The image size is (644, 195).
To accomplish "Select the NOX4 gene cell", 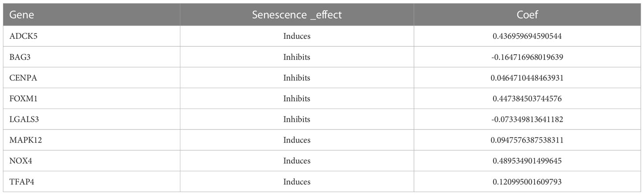I will (x=20, y=161).
